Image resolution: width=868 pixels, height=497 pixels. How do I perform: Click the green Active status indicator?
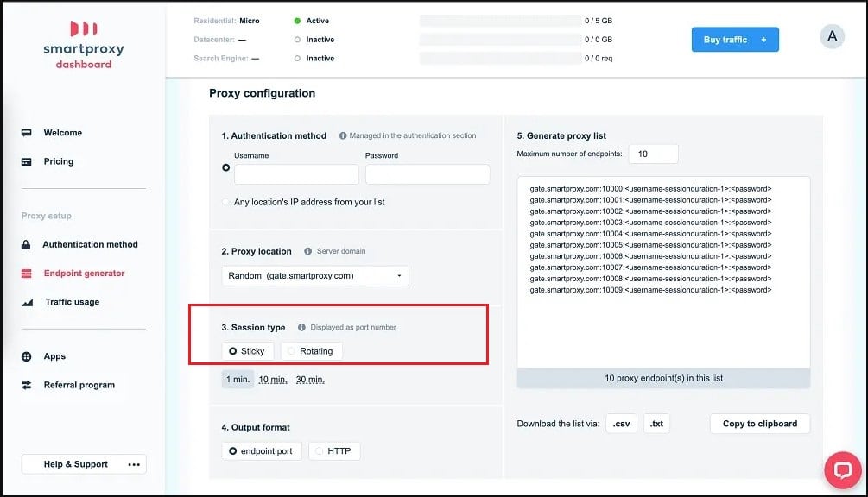(297, 21)
